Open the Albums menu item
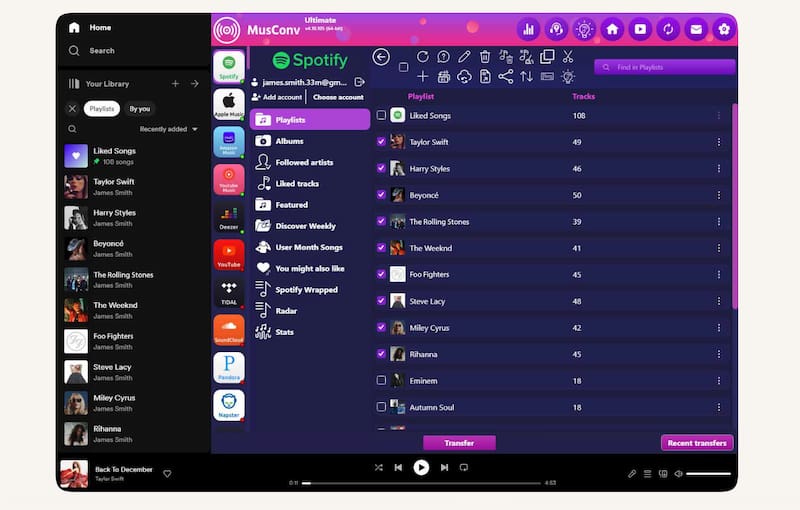800x510 pixels. click(310, 141)
